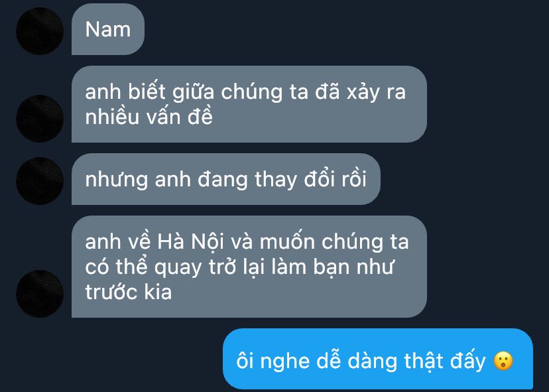The height and width of the screenshot is (392, 549).
Task: Click the words "Hà Nội" in the message
Action: tap(190, 241)
